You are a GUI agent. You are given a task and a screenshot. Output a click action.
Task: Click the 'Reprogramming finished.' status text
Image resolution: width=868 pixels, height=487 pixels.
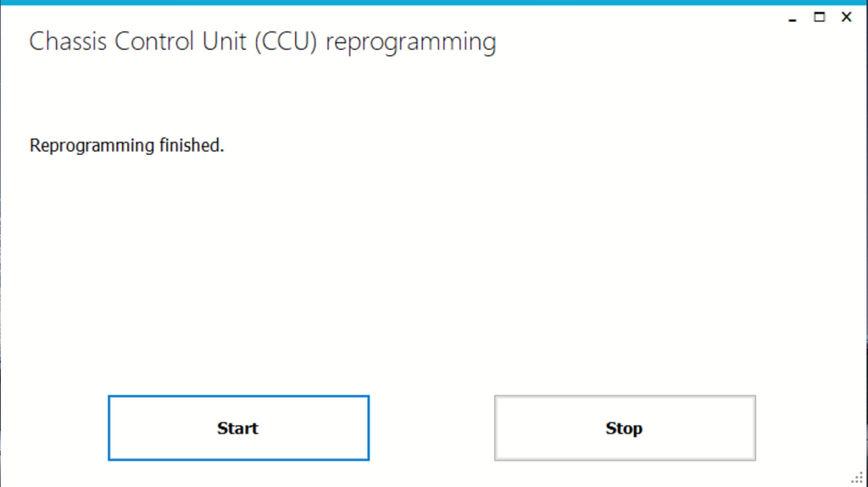click(x=126, y=146)
